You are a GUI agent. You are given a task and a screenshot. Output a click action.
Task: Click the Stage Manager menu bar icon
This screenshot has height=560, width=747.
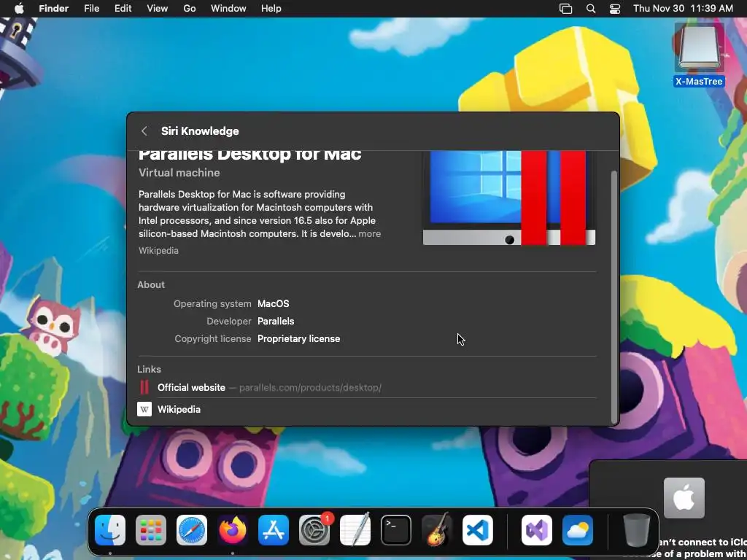[x=565, y=9]
